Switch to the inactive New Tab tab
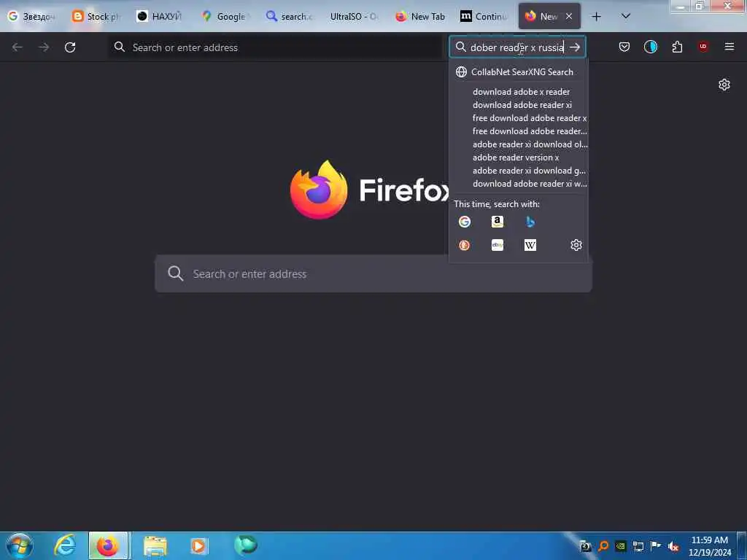Screen dimensions: 747x560 pyautogui.click(x=419, y=16)
